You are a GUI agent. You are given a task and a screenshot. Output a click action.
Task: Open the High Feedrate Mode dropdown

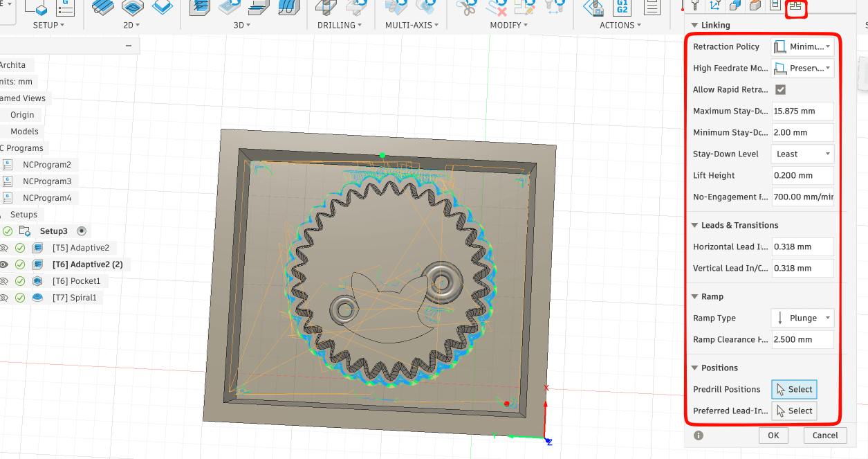802,68
